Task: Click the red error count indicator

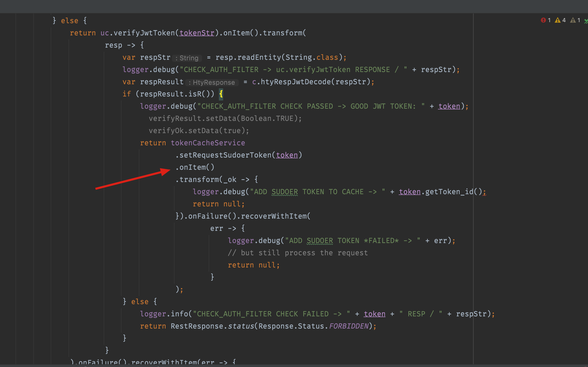Action: click(545, 20)
